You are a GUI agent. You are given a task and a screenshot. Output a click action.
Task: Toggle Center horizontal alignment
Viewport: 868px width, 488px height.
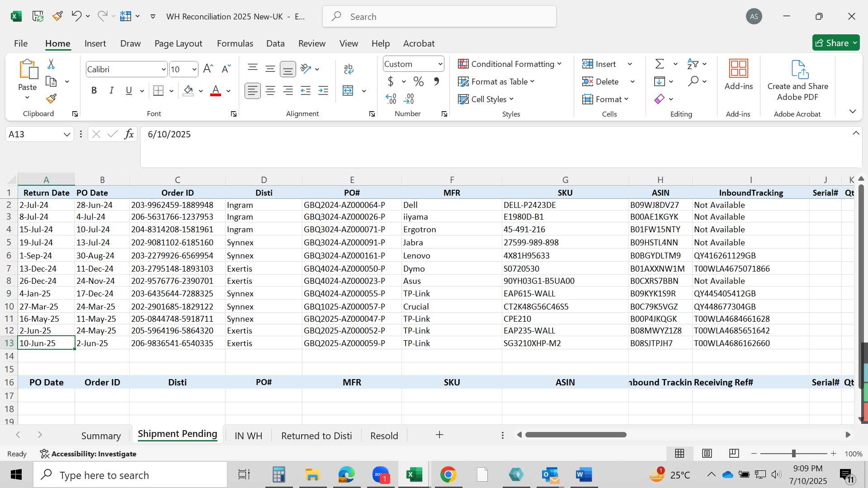pos(270,91)
